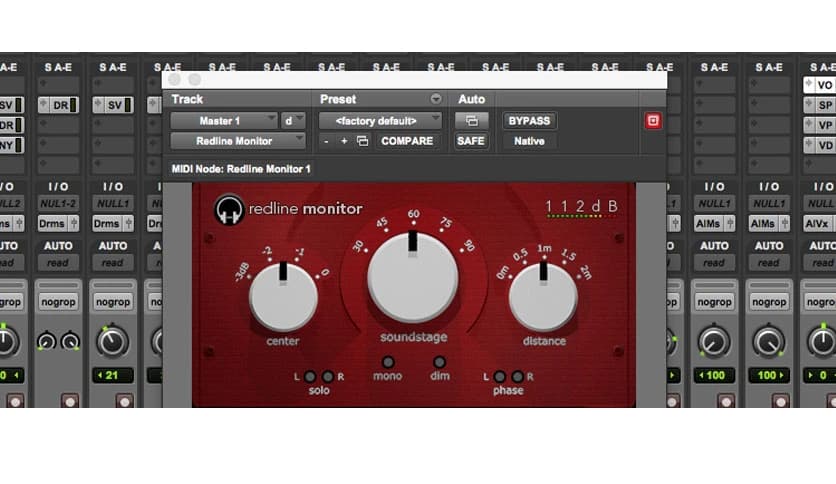Toggle automation SAFE mode
Viewport: 836px width, 484px height.
tap(471, 141)
